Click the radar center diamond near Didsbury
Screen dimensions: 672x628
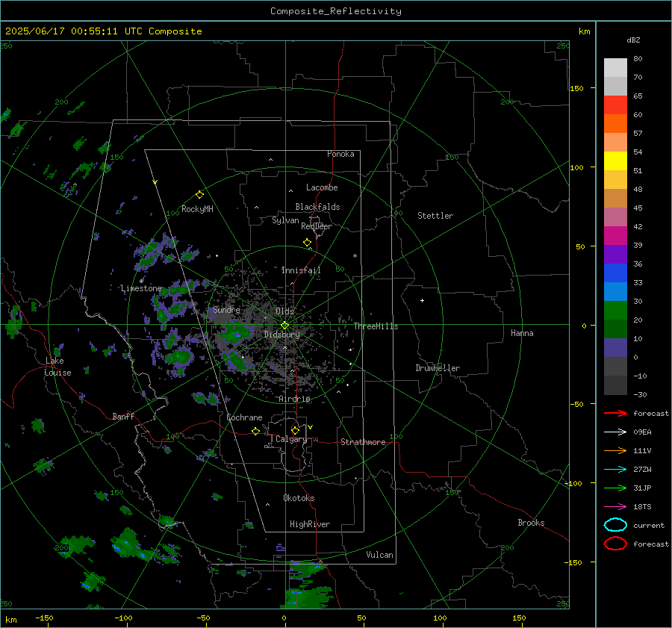click(x=285, y=326)
